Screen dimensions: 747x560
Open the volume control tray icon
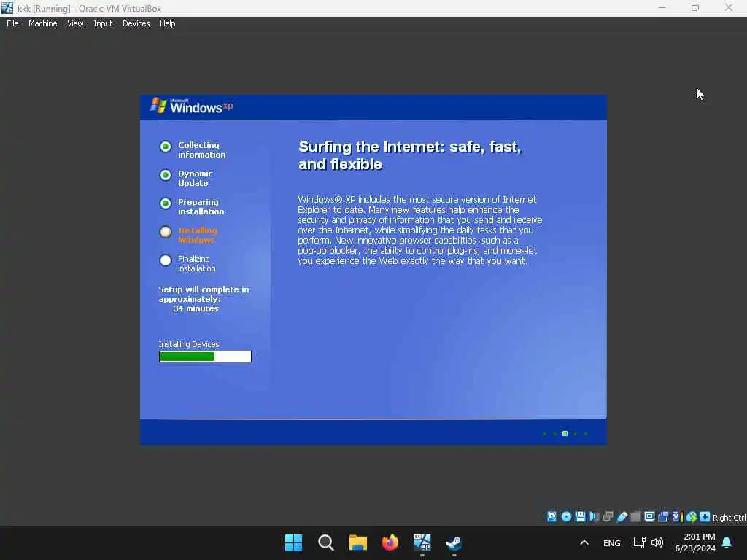(657, 542)
